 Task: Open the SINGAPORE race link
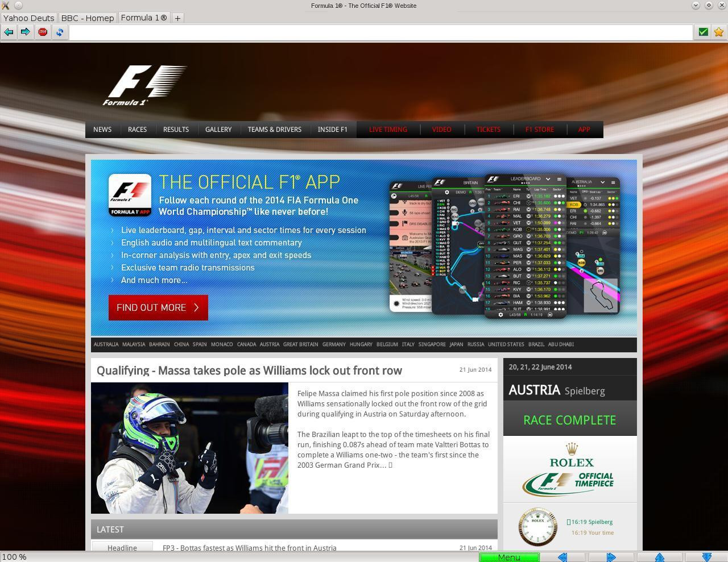point(432,344)
